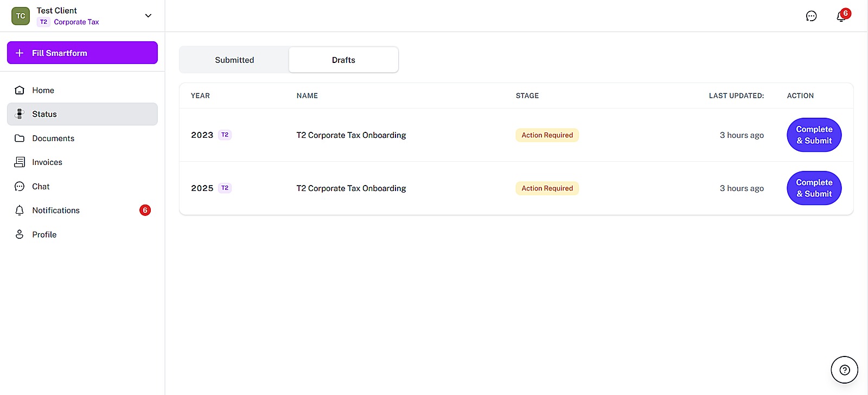868x395 pixels.
Task: Switch to the Submitted tab
Action: coord(234,60)
